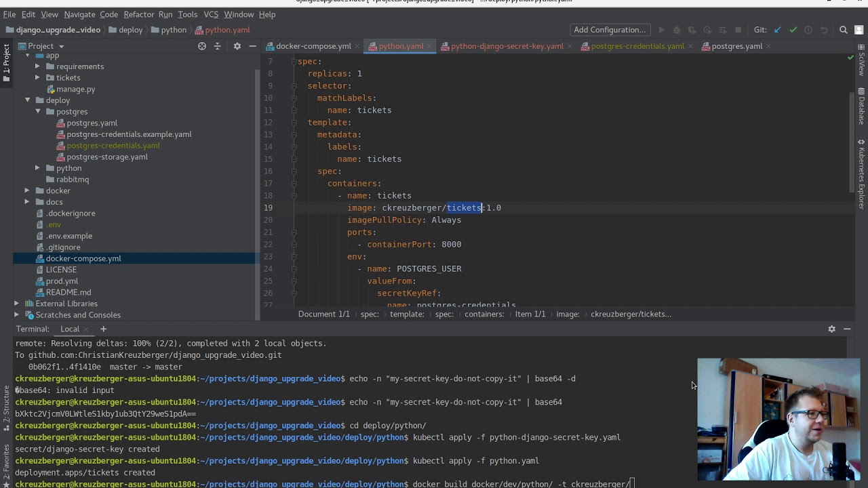Screen dimensions: 868x488
Task: Close the docker-compose.yml editor tab
Action: [x=357, y=46]
